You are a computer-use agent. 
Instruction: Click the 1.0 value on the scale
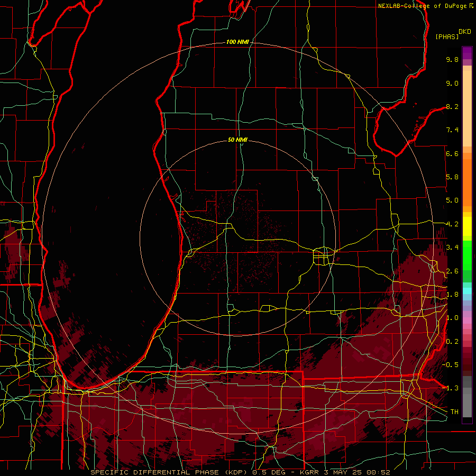point(452,318)
